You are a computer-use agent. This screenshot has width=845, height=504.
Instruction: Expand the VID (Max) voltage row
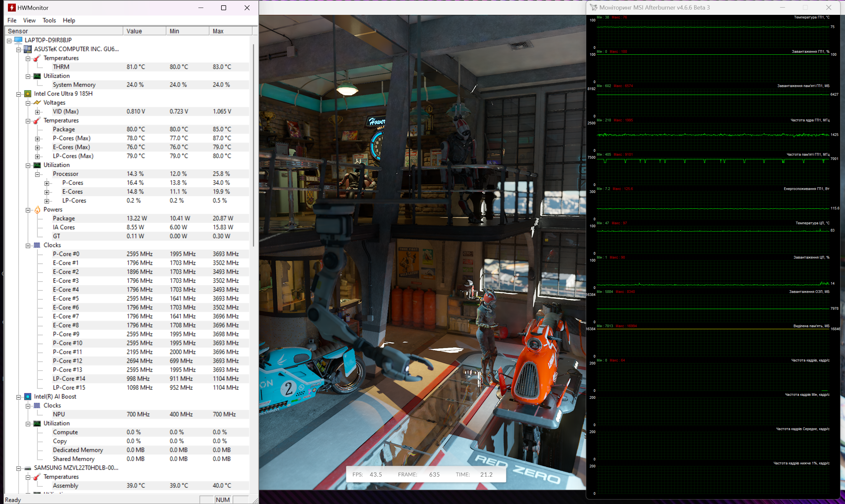(37, 112)
